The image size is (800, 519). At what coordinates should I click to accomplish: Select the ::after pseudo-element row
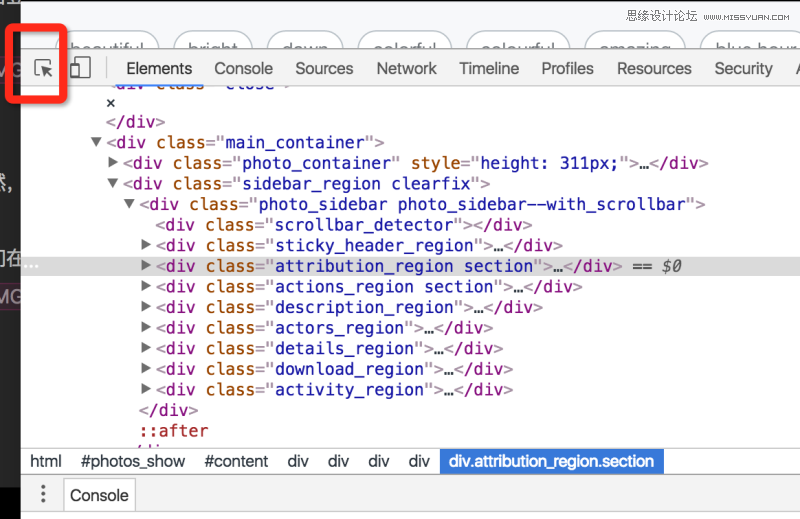[x=174, y=431]
